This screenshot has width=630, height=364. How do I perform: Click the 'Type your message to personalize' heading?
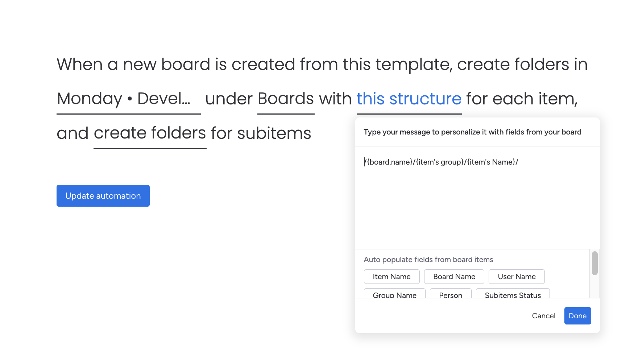coord(472,132)
